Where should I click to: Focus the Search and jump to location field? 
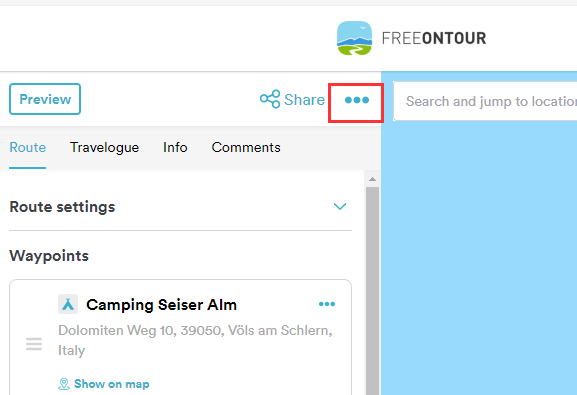coord(485,101)
